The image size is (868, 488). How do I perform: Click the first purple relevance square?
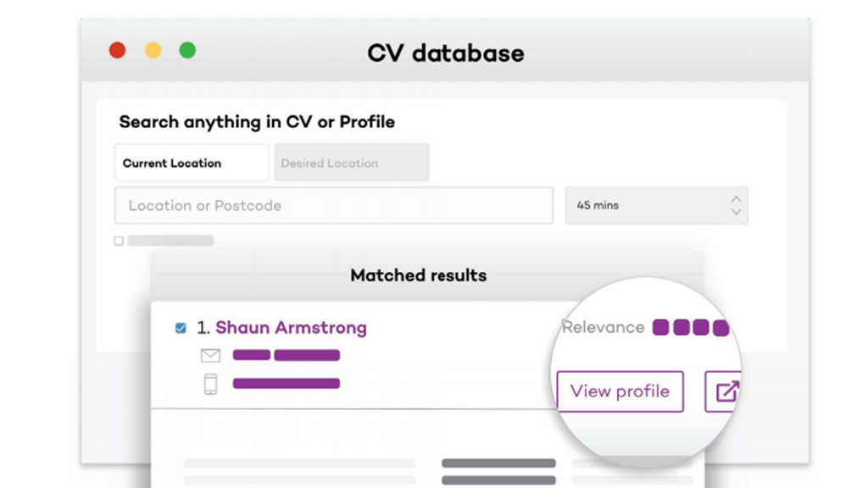(660, 328)
